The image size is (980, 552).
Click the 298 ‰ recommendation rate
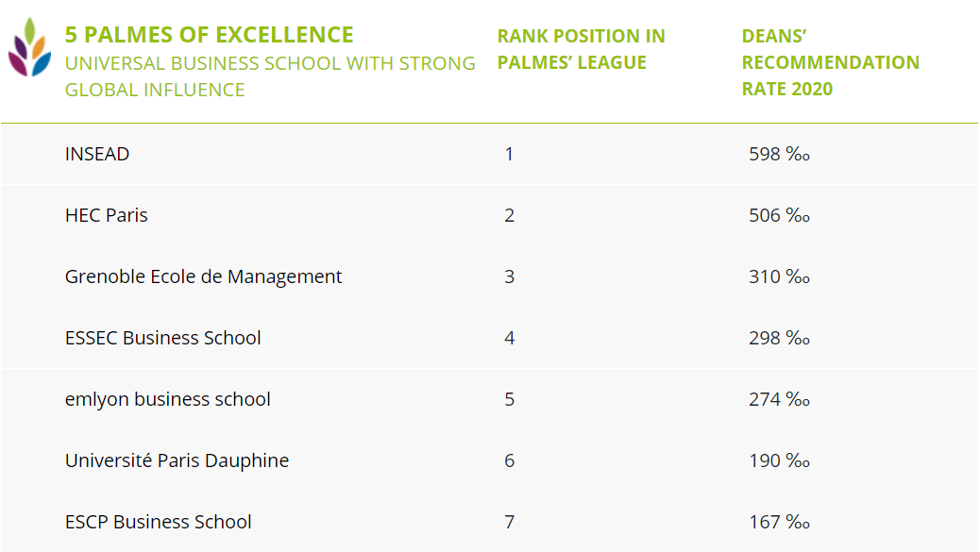[779, 338]
